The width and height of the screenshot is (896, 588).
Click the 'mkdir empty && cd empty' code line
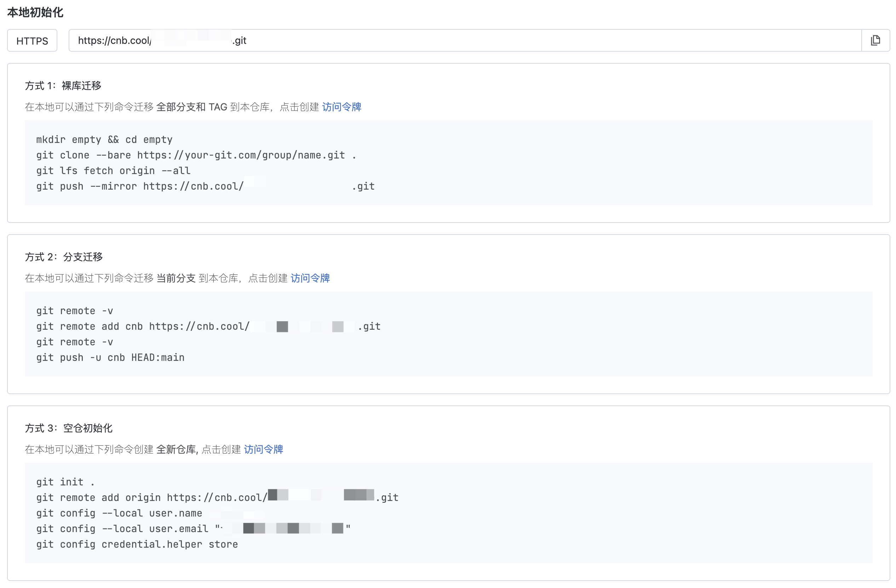point(104,140)
